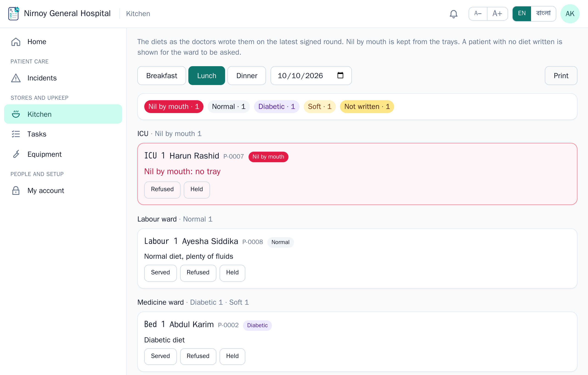Switch language to বাংলা

tap(543, 14)
